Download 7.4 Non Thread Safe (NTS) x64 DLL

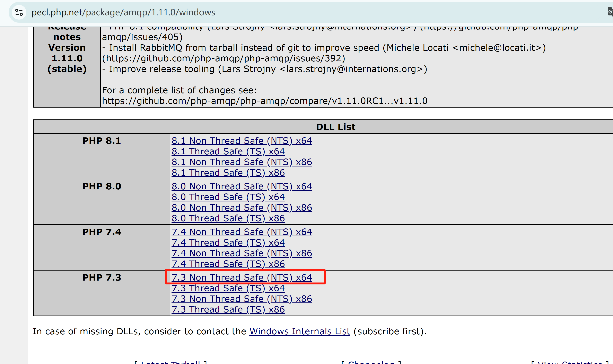[x=242, y=231]
